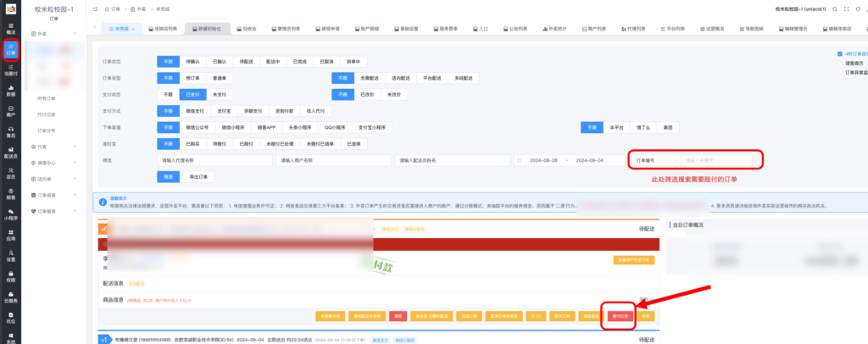Click the calendar icon in the date range field

(x=520, y=160)
